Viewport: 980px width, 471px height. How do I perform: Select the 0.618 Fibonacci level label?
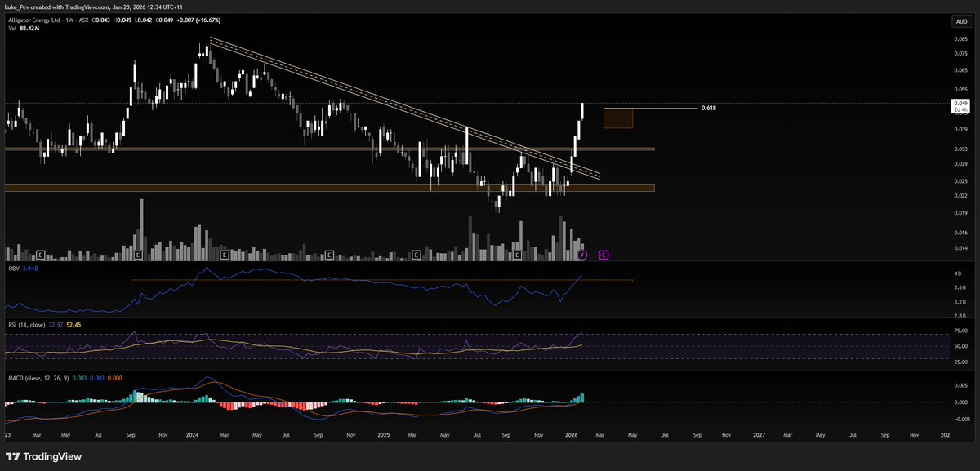[708, 108]
